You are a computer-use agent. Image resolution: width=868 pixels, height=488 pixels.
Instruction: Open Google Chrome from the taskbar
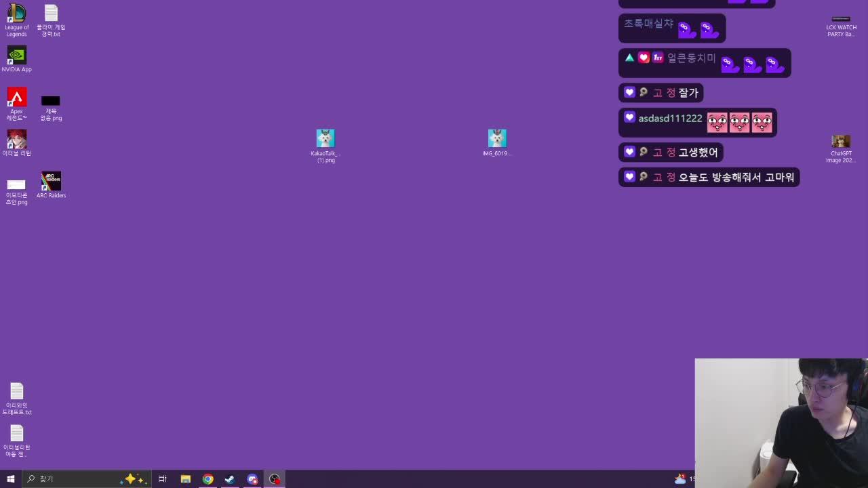click(x=208, y=479)
